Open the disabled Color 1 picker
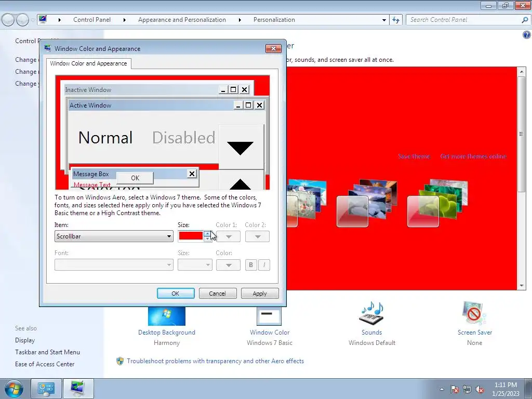 tap(229, 236)
